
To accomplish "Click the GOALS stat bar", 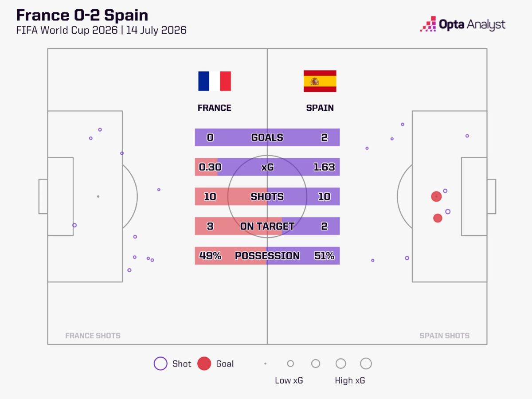I will tap(267, 137).
